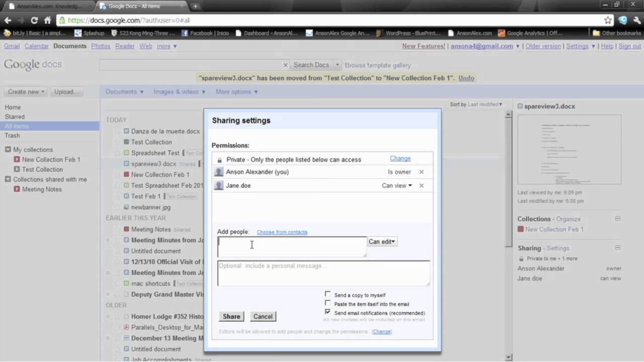
Task: Go to Calendar in top navigation
Action: click(x=37, y=46)
